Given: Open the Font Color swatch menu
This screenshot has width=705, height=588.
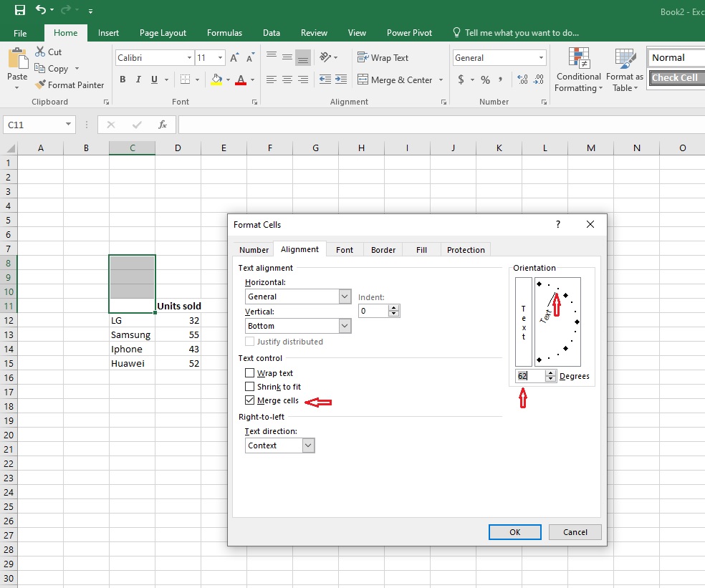Looking at the screenshot, I should coord(252,79).
